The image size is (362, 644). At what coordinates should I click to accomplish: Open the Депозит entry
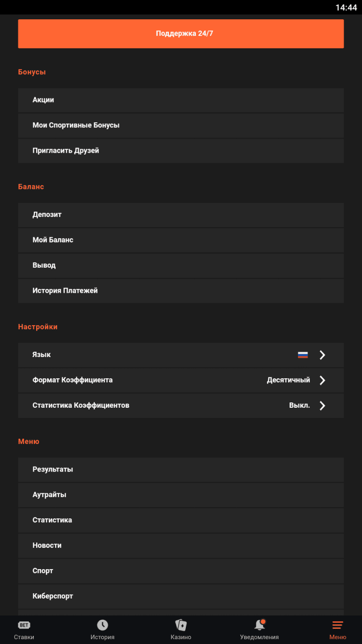pos(47,215)
